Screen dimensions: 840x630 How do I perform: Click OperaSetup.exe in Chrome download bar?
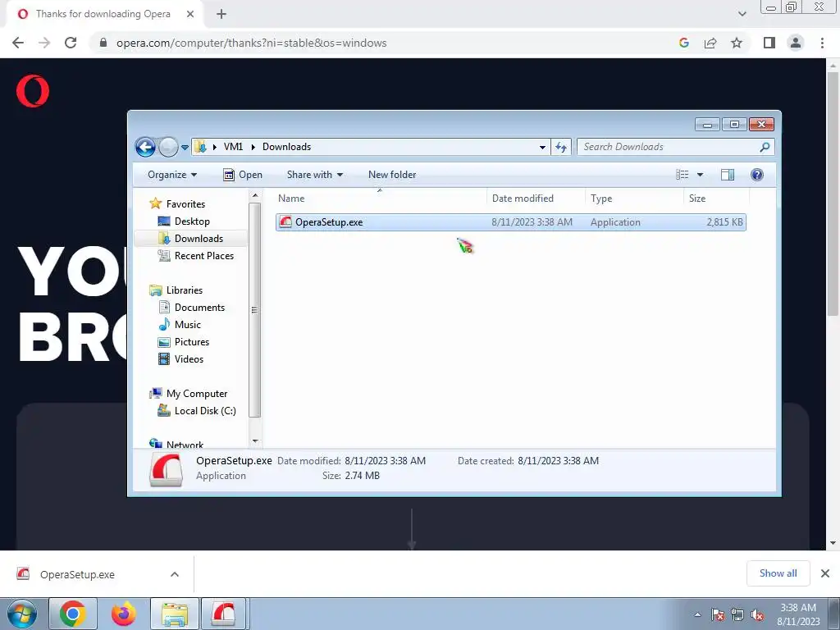click(77, 574)
